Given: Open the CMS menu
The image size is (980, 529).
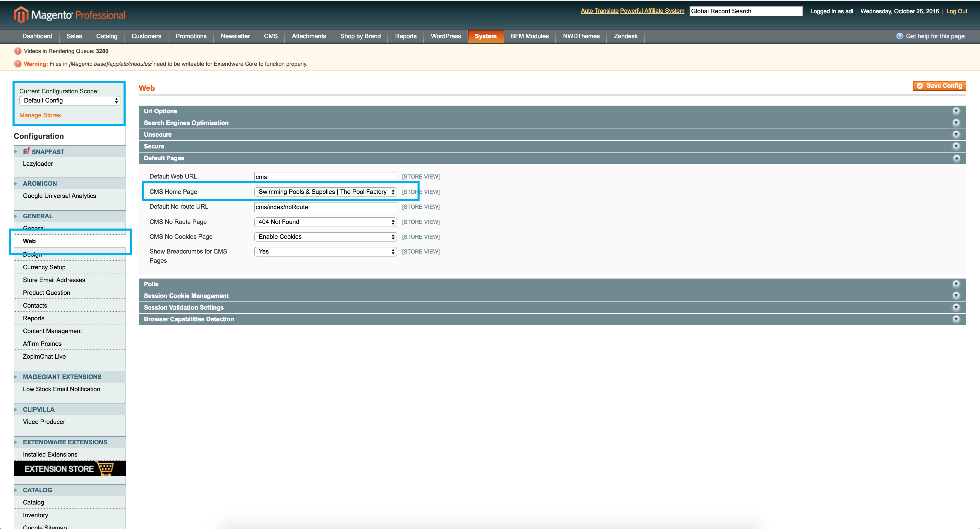Looking at the screenshot, I should tap(271, 36).
